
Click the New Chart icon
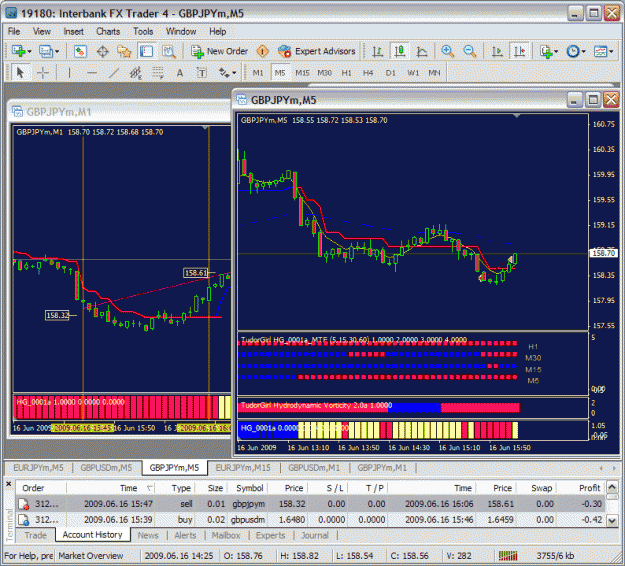click(18, 51)
